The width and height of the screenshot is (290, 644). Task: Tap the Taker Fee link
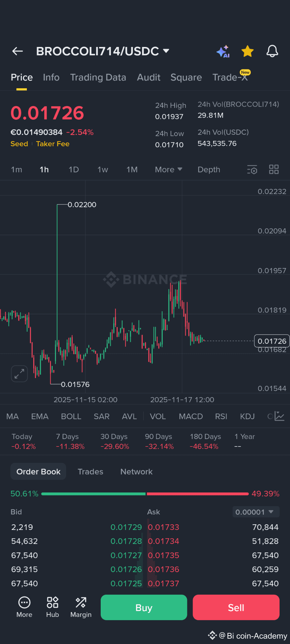(53, 144)
